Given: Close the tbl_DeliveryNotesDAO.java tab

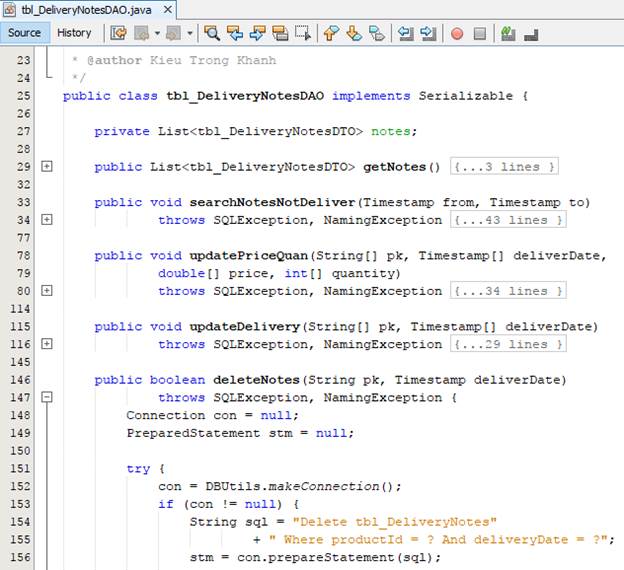Looking at the screenshot, I should (x=168, y=10).
